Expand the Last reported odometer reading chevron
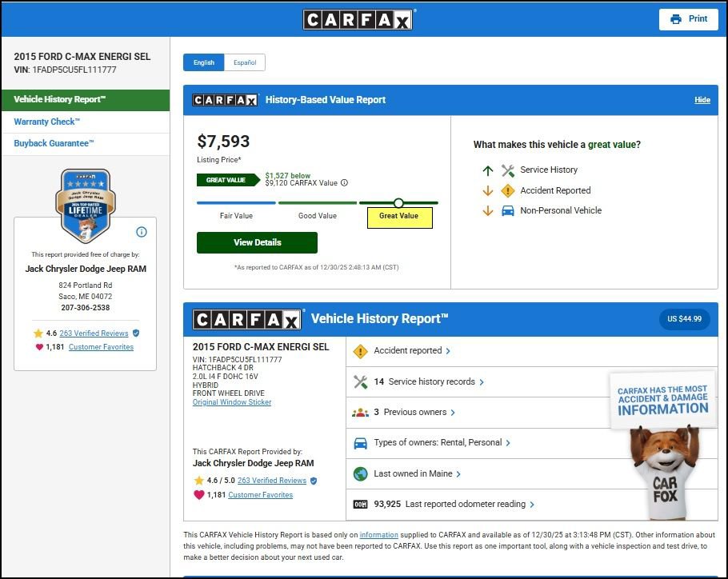The width and height of the screenshot is (728, 579). pos(532,505)
